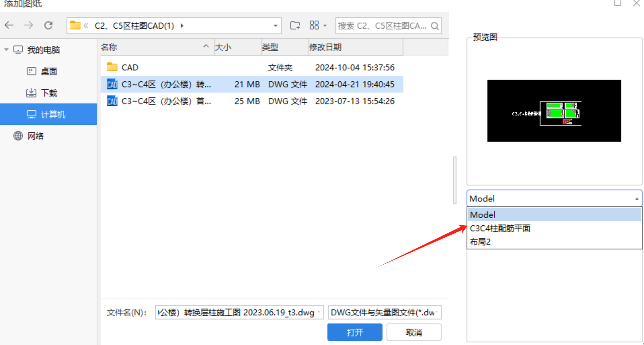Click the 25 MB size cell
This screenshot has height=345, width=644.
pos(247,101)
